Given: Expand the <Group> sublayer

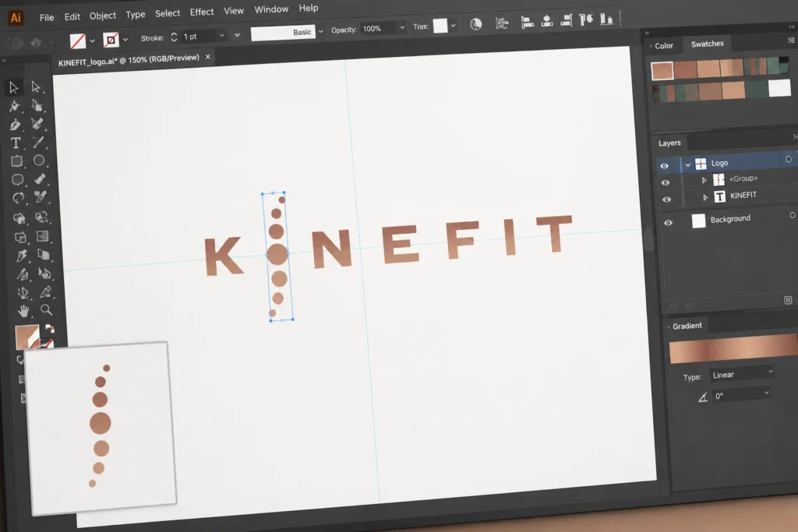Looking at the screenshot, I should 704,180.
